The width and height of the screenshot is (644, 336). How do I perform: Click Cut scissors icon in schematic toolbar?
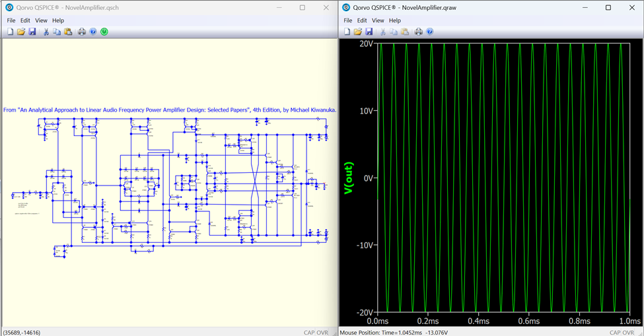point(46,32)
